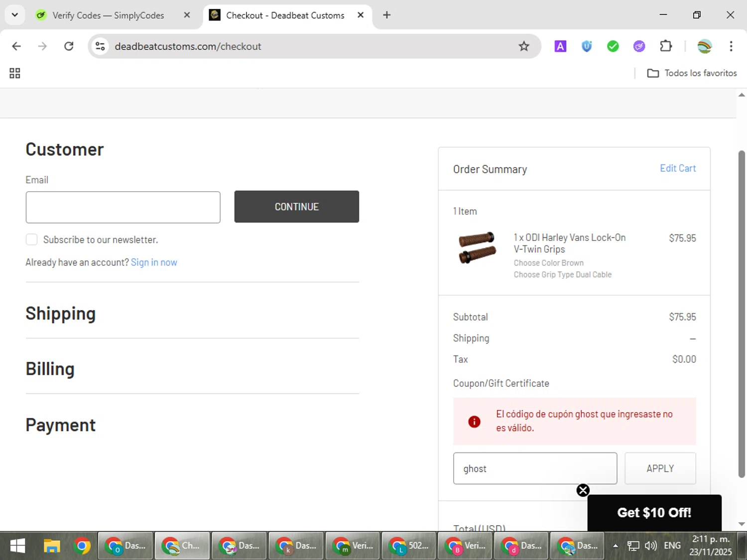Click the scrollbar up arrow
The height and width of the screenshot is (560, 747).
[x=742, y=95]
